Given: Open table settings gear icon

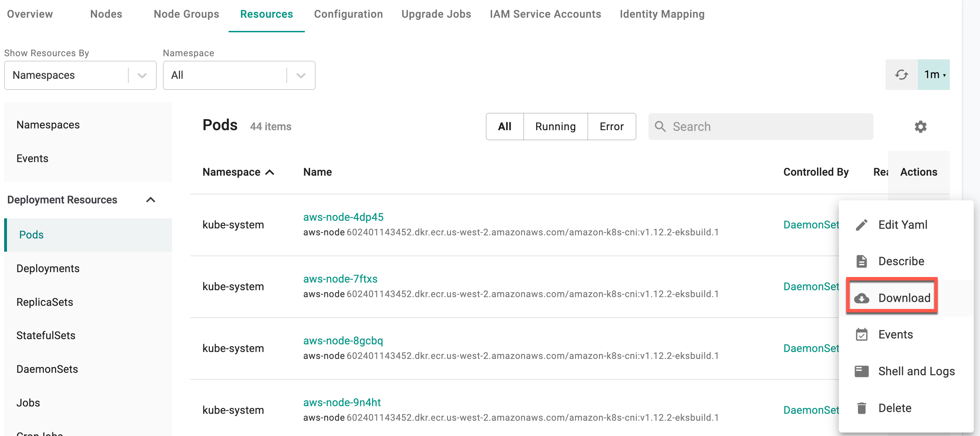Looking at the screenshot, I should click(920, 126).
